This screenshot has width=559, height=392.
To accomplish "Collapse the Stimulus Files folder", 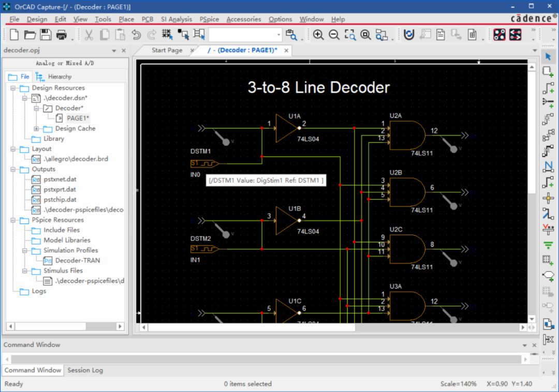I will tap(25, 271).
